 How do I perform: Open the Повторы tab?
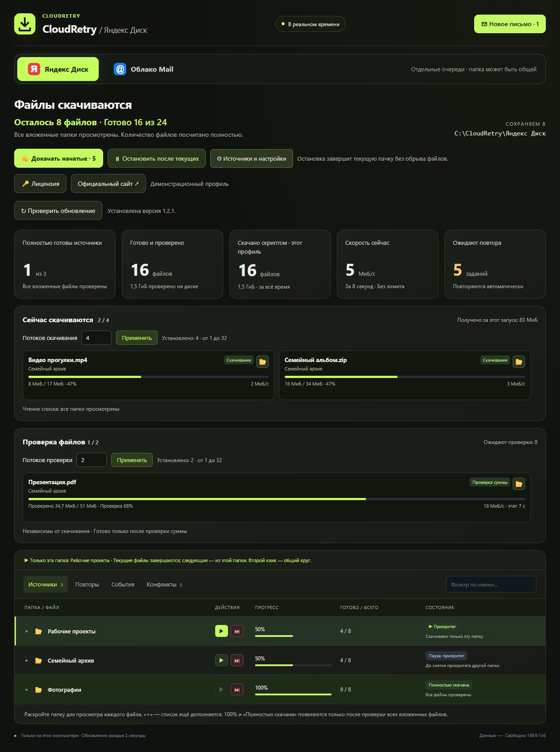click(x=87, y=585)
